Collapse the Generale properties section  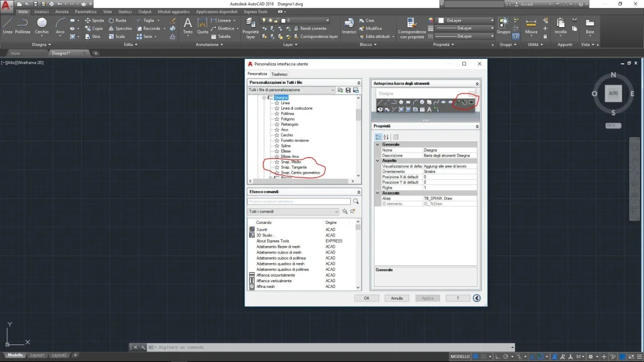[377, 144]
